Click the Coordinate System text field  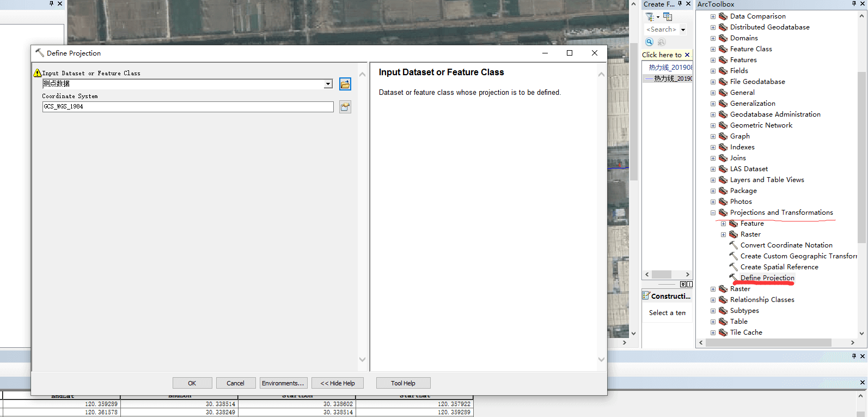coord(188,107)
